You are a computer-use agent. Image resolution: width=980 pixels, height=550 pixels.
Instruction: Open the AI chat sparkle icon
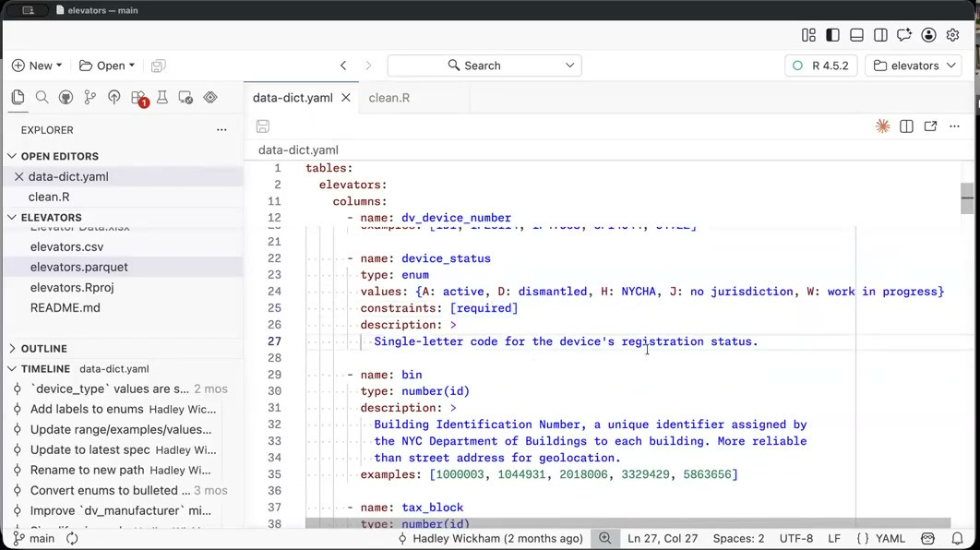point(904,35)
